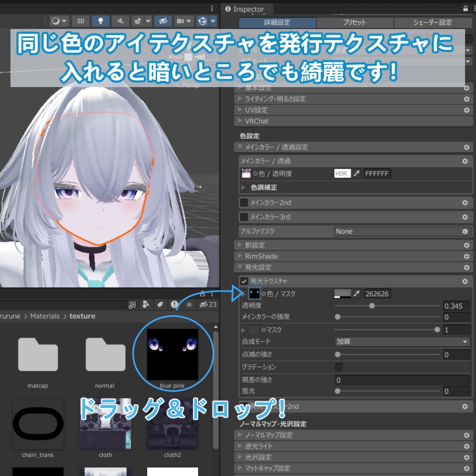
Task: Click the 視差の強さ value field
Action: 402,380
